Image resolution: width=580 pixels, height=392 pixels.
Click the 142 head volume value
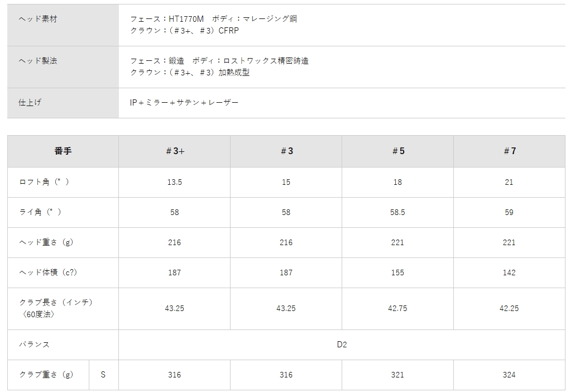[x=509, y=273]
